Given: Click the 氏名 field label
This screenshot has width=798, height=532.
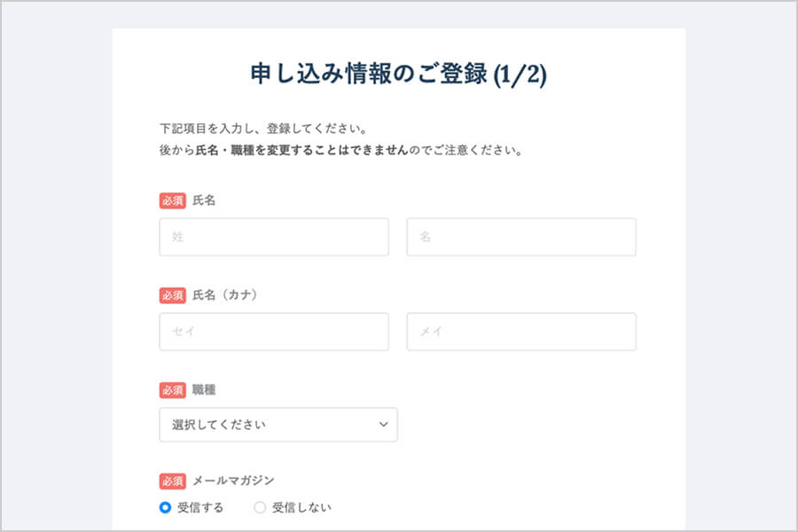Looking at the screenshot, I should (x=204, y=200).
